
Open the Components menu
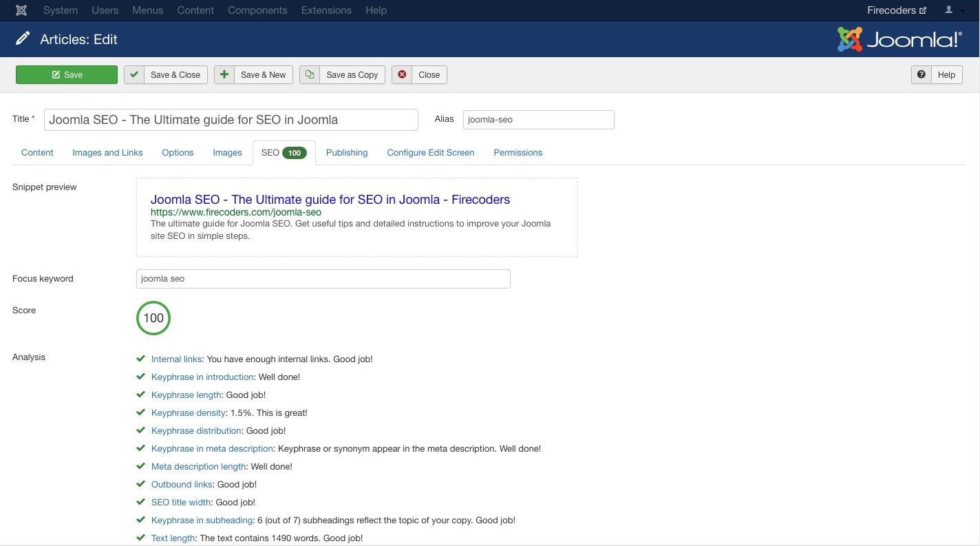[257, 10]
